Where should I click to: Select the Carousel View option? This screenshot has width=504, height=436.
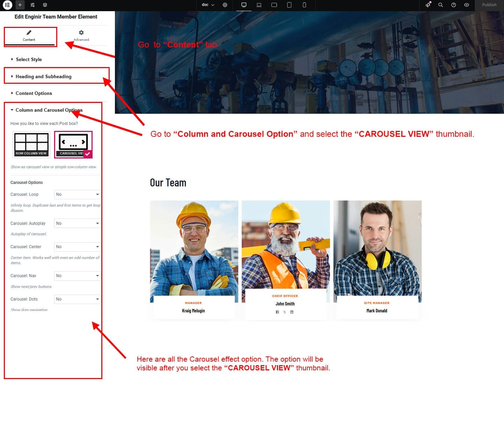(73, 144)
